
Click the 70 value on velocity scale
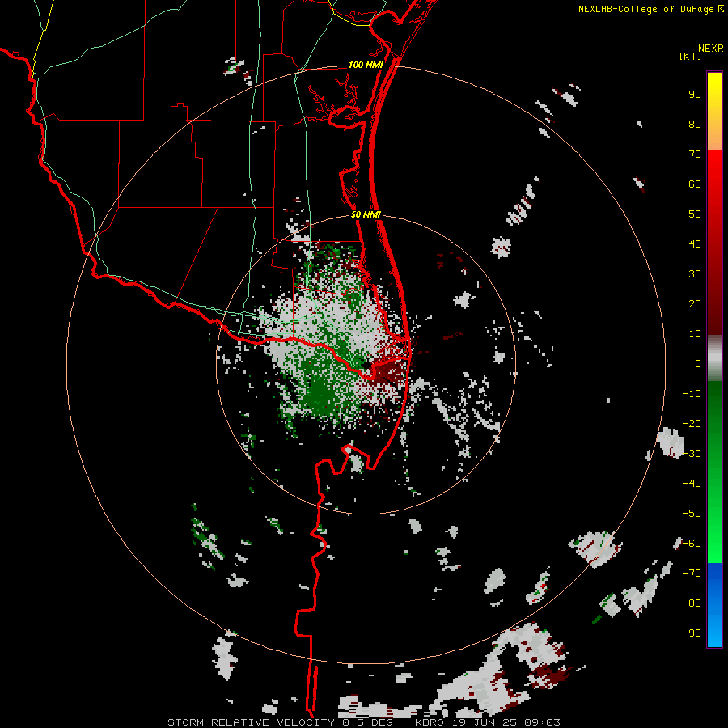tap(695, 154)
